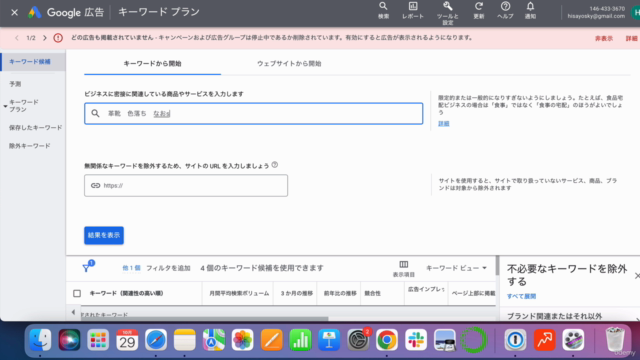Screen dimensions: 640x360
Task: Open Launchpad from the dock
Action: 98,340
